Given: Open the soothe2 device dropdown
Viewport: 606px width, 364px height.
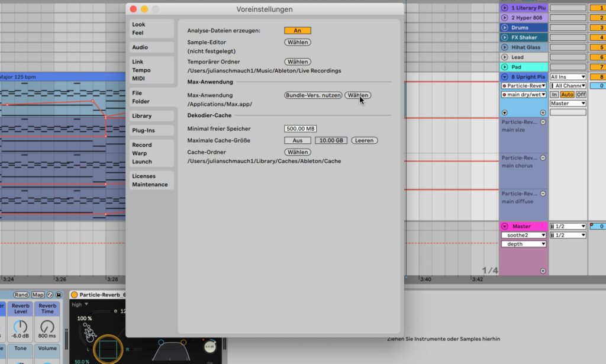Looking at the screenshot, I should point(524,236).
